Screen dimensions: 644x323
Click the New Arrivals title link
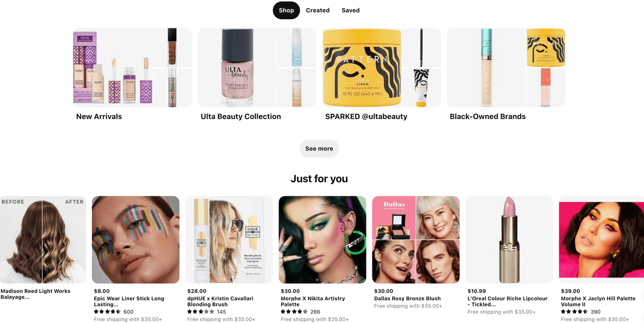point(99,117)
